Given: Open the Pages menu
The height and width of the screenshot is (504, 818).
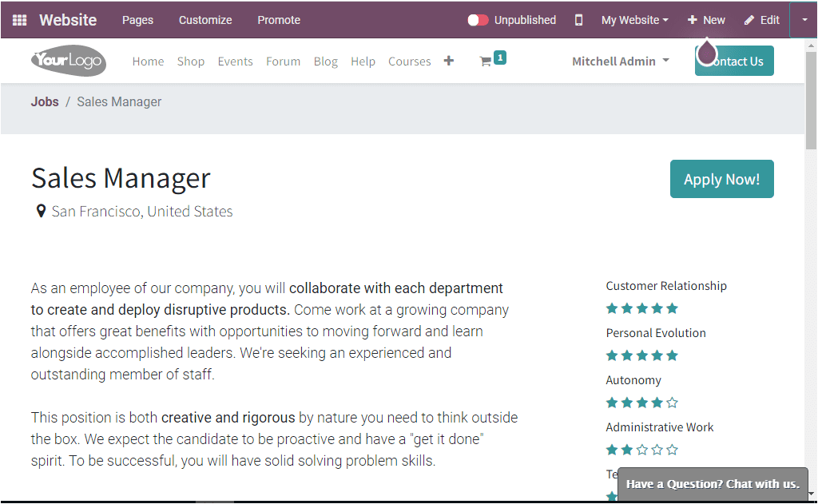Looking at the screenshot, I should pyautogui.click(x=137, y=20).
